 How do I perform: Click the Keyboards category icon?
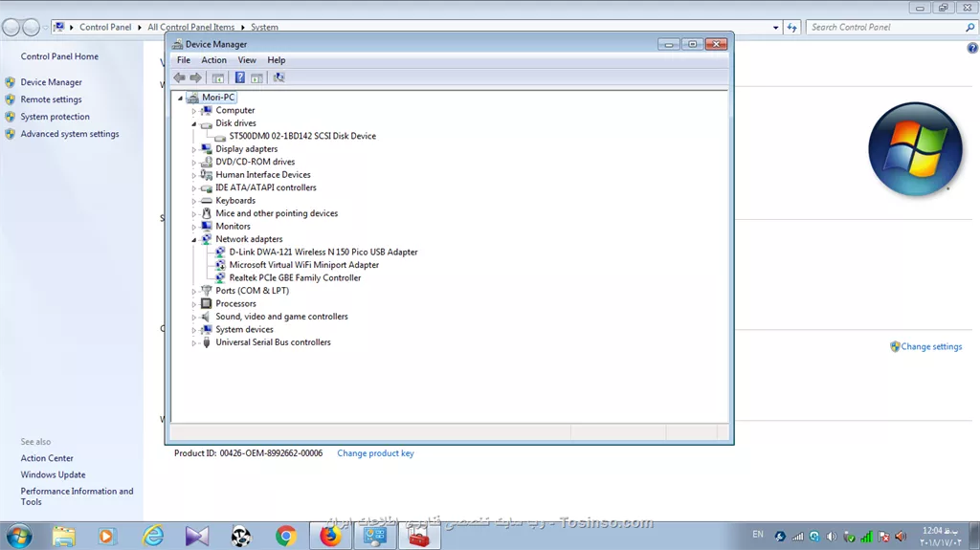point(207,201)
